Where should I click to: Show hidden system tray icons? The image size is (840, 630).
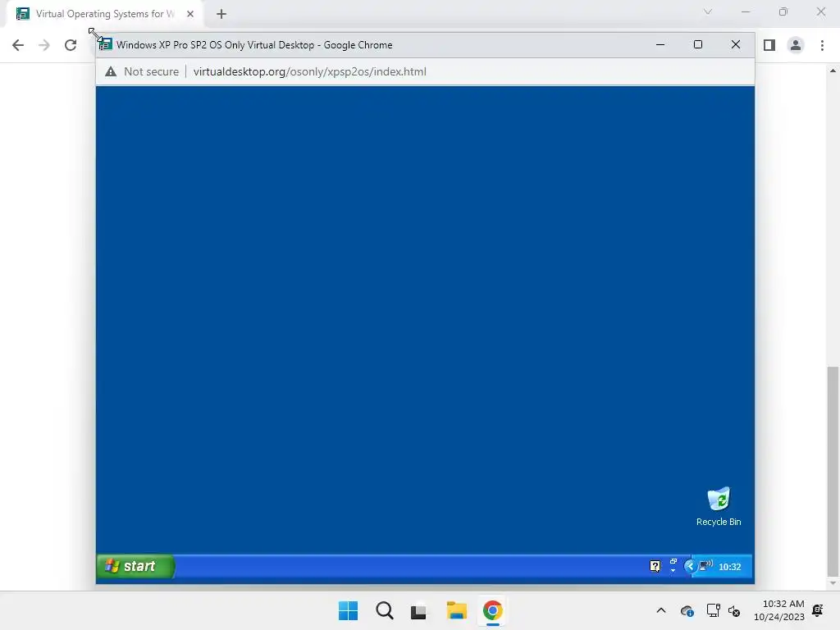661,610
